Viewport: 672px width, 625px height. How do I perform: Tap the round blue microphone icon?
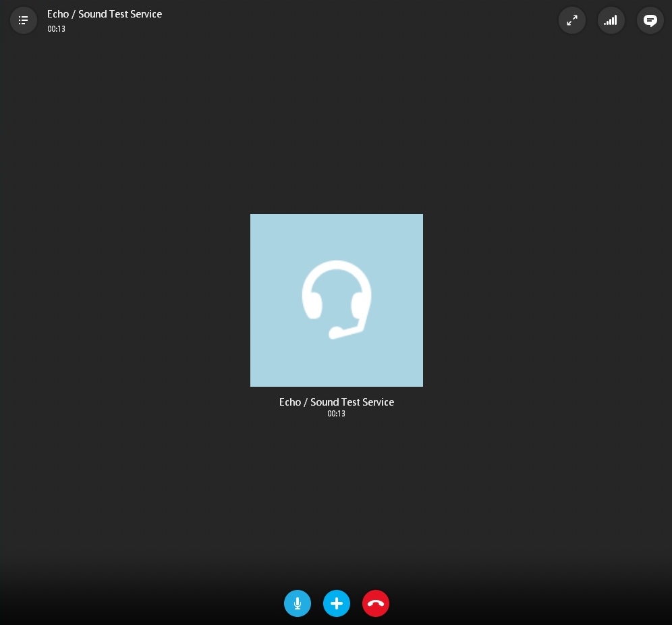(298, 603)
